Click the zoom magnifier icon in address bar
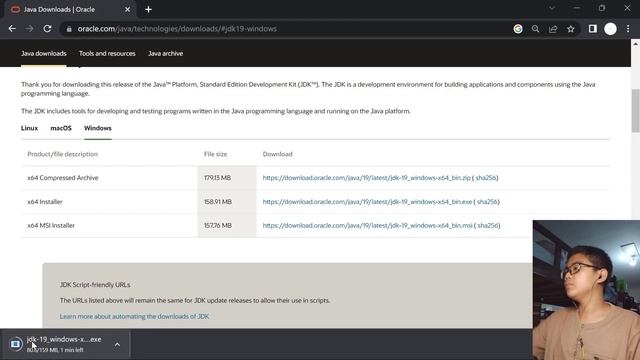Viewport: 640px width, 360px height. [x=536, y=29]
